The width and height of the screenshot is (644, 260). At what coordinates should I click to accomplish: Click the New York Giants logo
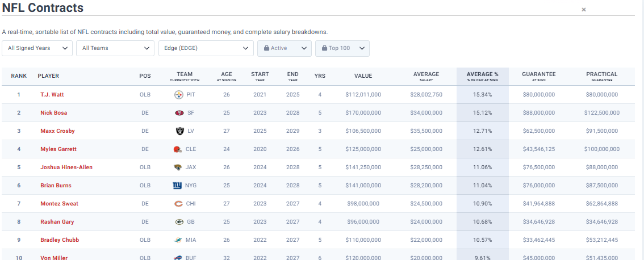(177, 186)
